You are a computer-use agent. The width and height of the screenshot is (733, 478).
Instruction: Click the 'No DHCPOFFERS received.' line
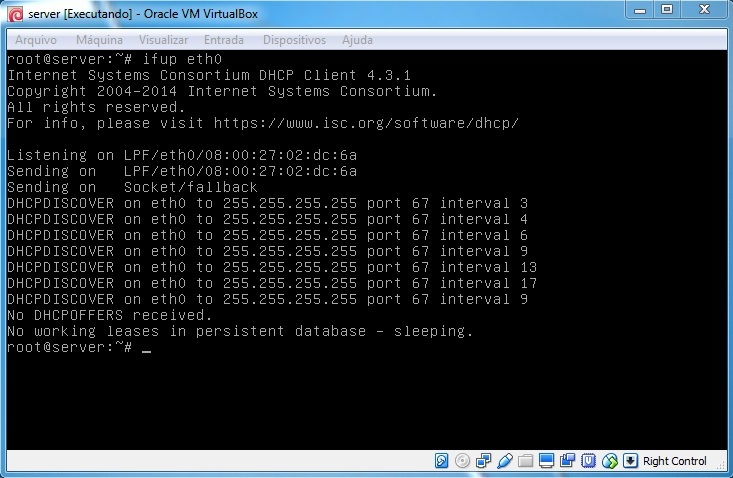(x=110, y=315)
